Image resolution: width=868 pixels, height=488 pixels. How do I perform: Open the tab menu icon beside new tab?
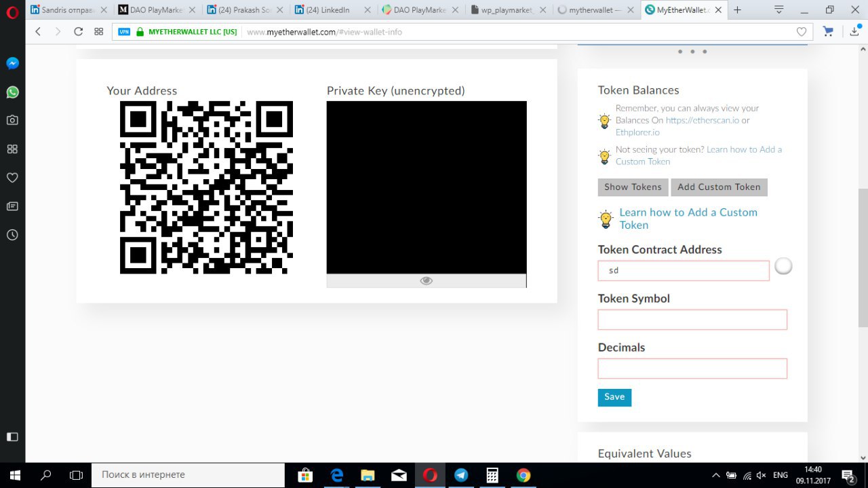(x=779, y=10)
